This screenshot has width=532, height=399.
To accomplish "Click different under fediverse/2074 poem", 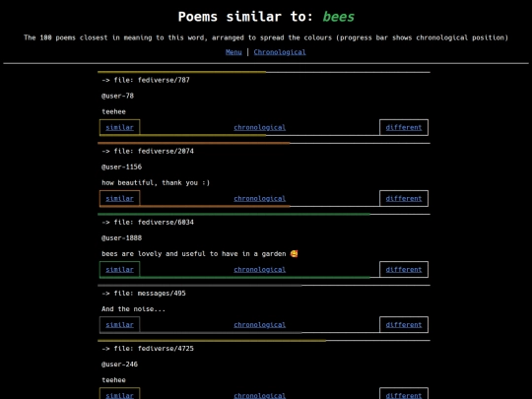I will pyautogui.click(x=404, y=198).
